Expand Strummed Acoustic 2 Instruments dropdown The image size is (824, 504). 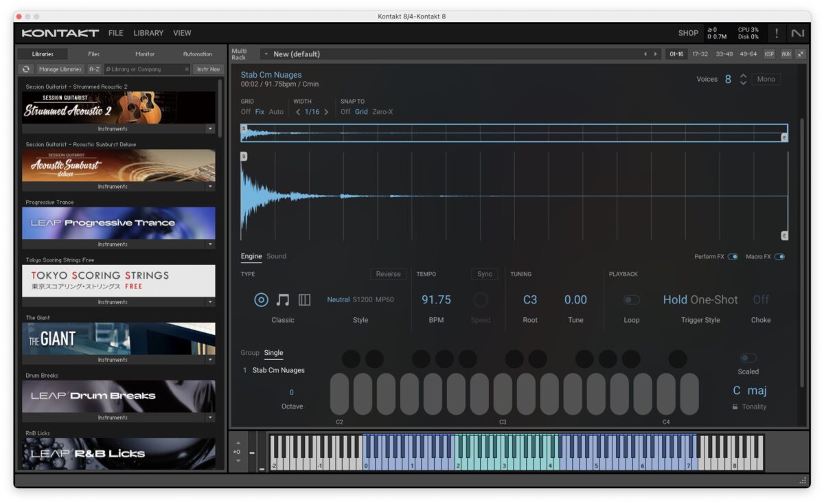click(x=210, y=128)
